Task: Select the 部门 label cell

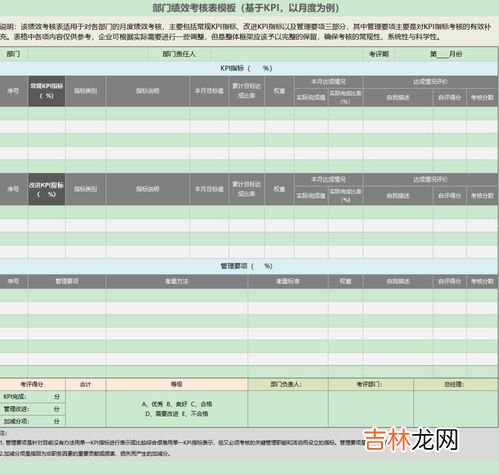Action: (x=14, y=54)
